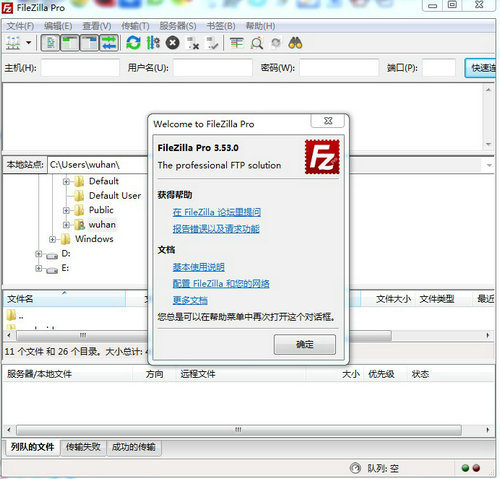Image resolution: width=500 pixels, height=479 pixels.
Task: Click the local file list horizontal scrollbar
Action: pyautogui.click(x=82, y=335)
